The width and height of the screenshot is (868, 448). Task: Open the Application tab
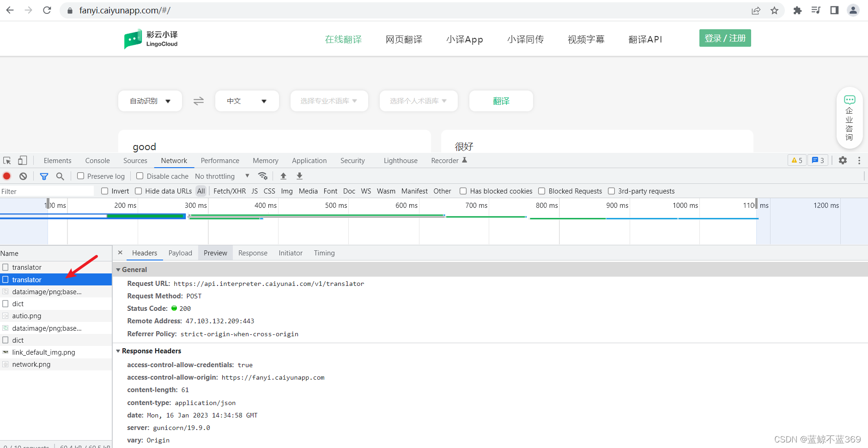[309, 161]
